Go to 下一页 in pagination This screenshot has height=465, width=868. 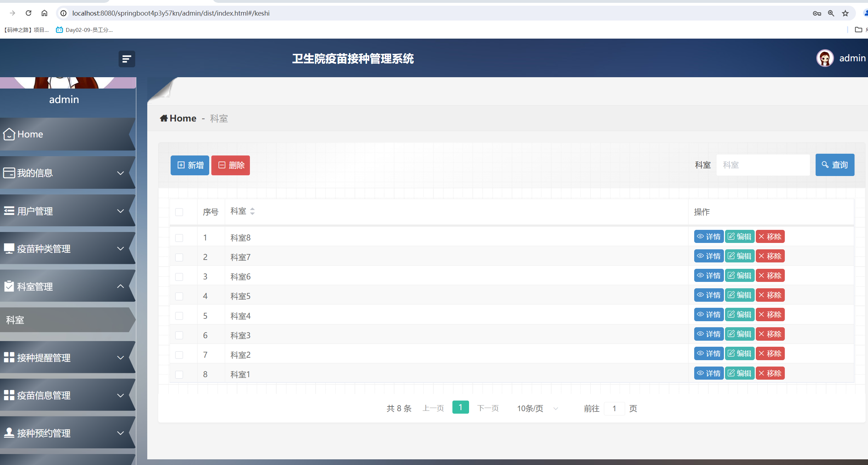(488, 408)
